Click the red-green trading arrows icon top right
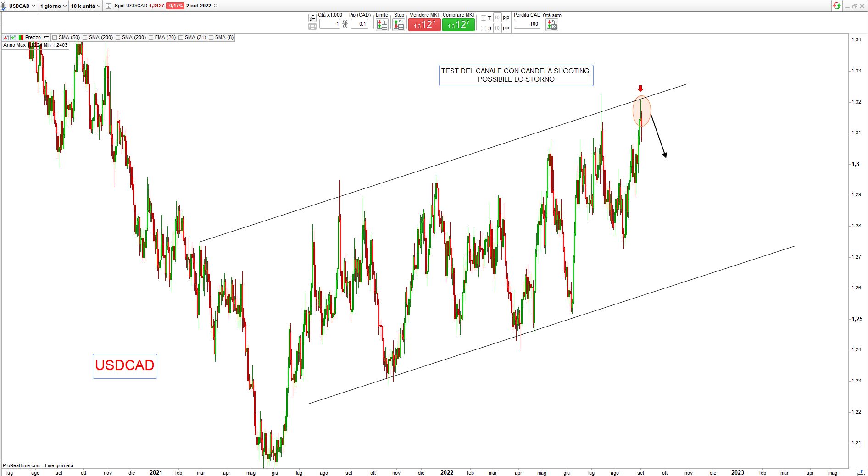Screen dimensions: 868x476 [837, 6]
